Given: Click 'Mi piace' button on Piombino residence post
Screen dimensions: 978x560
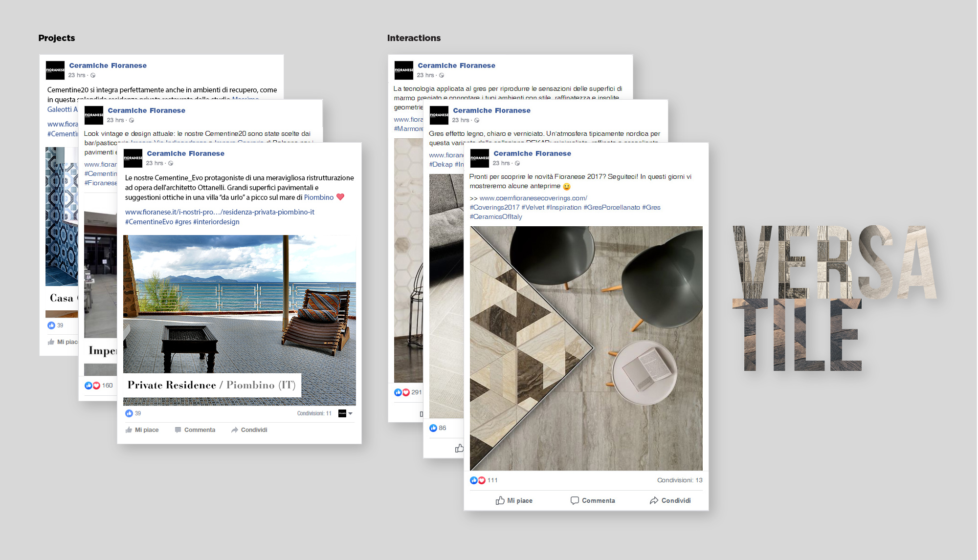Looking at the screenshot, I should pos(142,430).
